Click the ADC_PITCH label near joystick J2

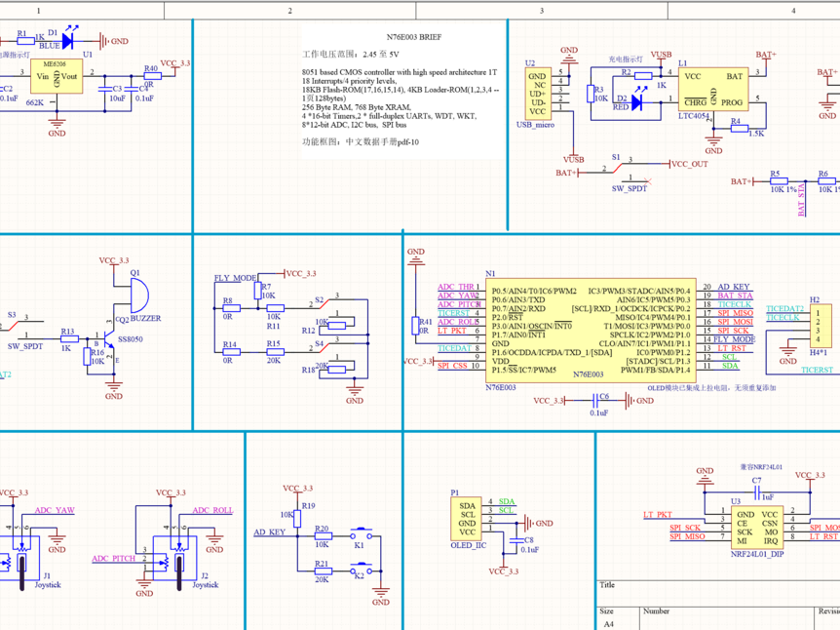[x=114, y=558]
